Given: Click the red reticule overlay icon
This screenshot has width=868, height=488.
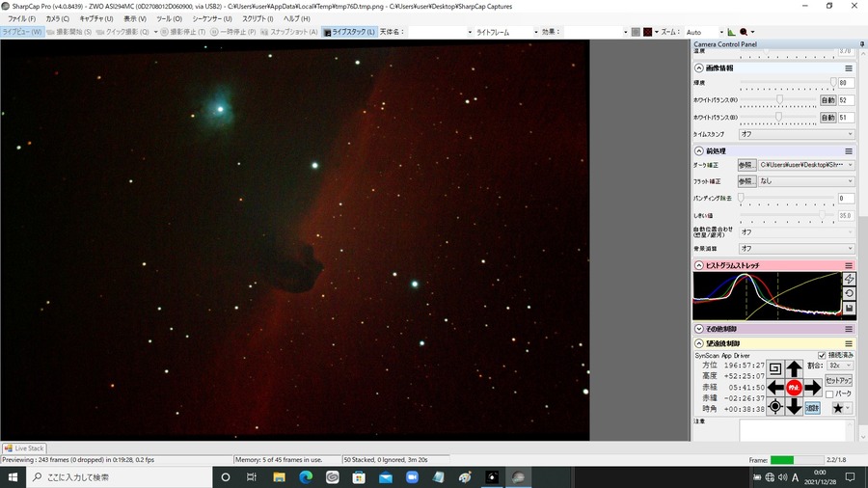Looking at the screenshot, I should [x=647, y=32].
